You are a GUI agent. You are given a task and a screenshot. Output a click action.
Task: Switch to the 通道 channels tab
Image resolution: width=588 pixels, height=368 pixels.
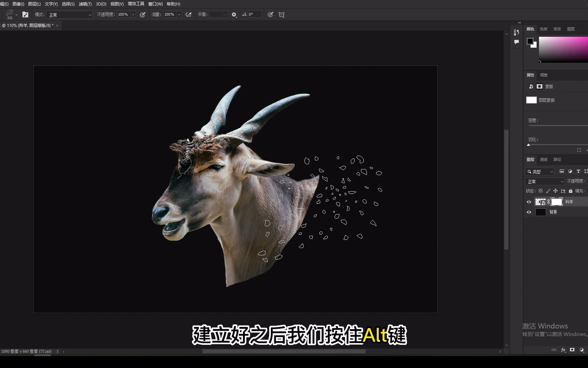pyautogui.click(x=544, y=159)
